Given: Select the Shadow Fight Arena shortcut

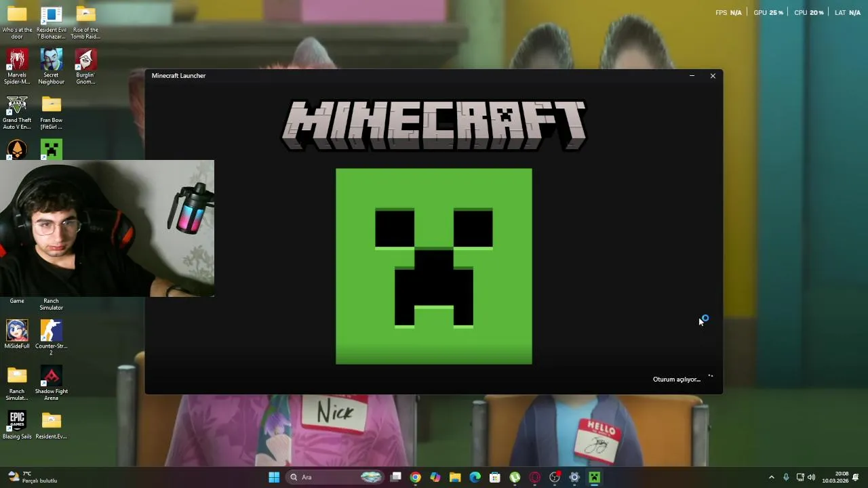Looking at the screenshot, I should [52, 383].
